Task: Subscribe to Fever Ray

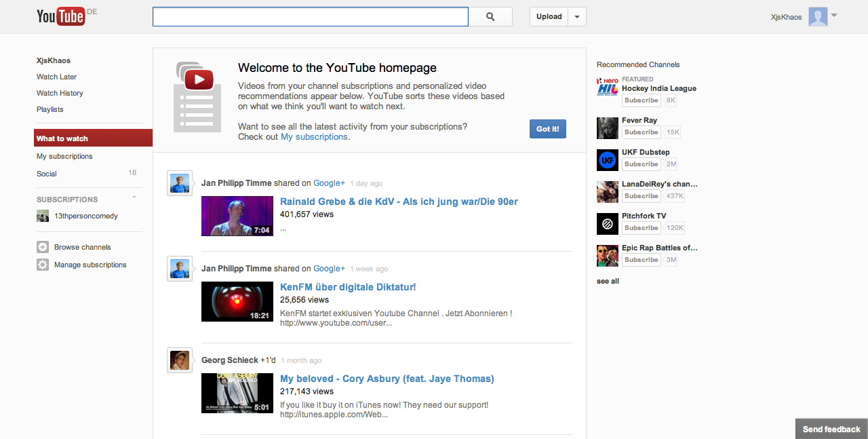Action: point(641,132)
